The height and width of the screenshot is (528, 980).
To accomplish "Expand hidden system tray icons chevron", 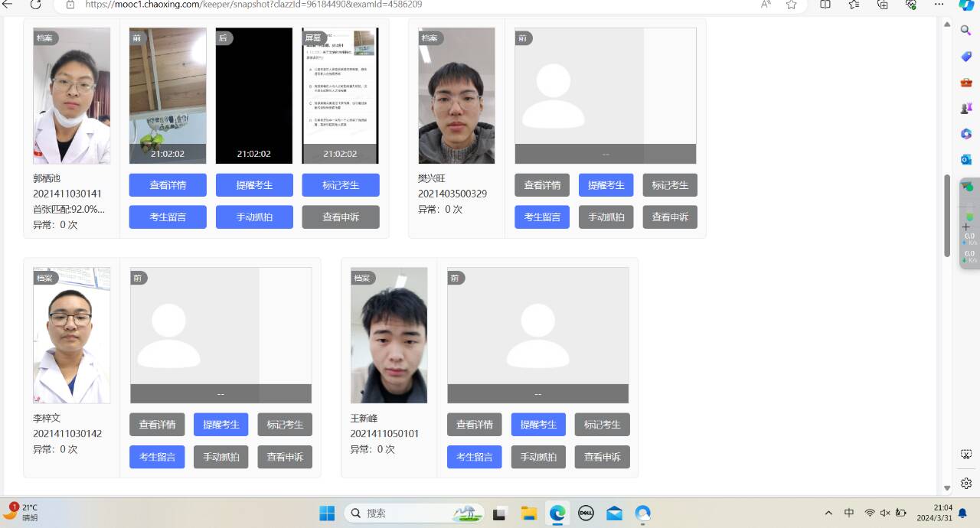I will [x=828, y=513].
